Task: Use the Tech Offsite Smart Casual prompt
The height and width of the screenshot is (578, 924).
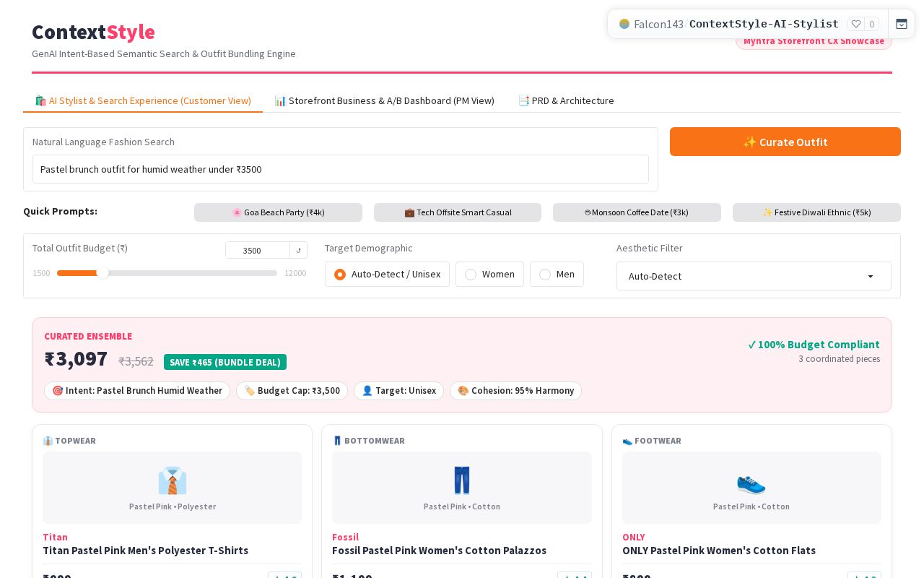Action: click(458, 212)
